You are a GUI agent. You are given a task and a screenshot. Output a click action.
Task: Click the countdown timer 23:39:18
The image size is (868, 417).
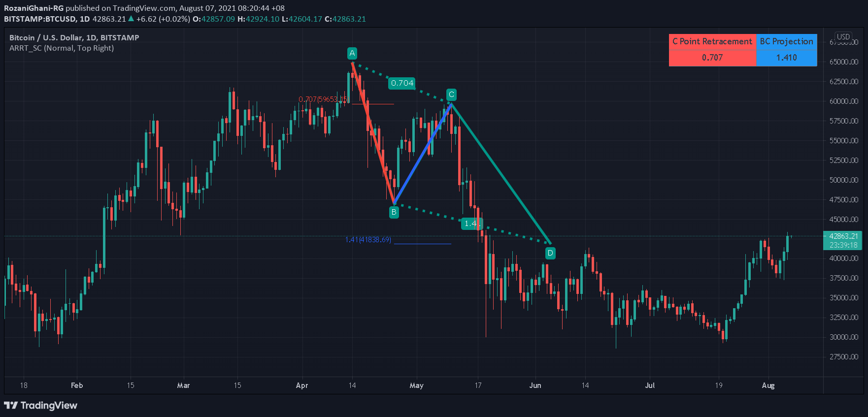843,245
